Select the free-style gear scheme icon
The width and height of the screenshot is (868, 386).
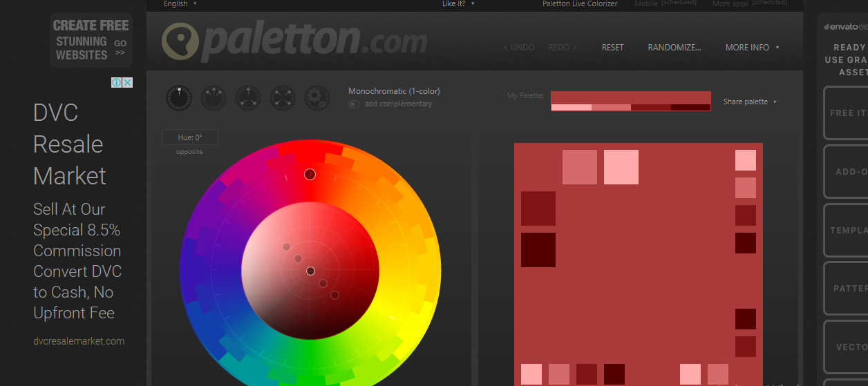click(317, 98)
